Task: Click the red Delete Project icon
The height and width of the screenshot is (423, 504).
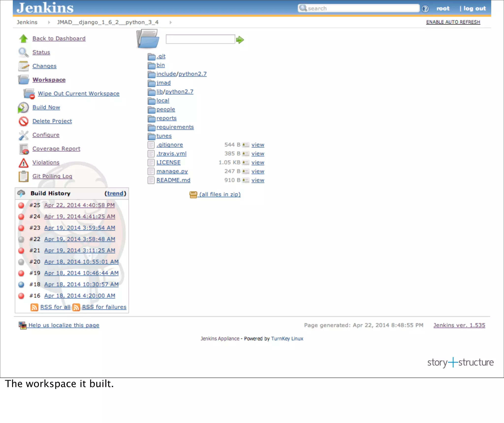Action: tap(23, 121)
